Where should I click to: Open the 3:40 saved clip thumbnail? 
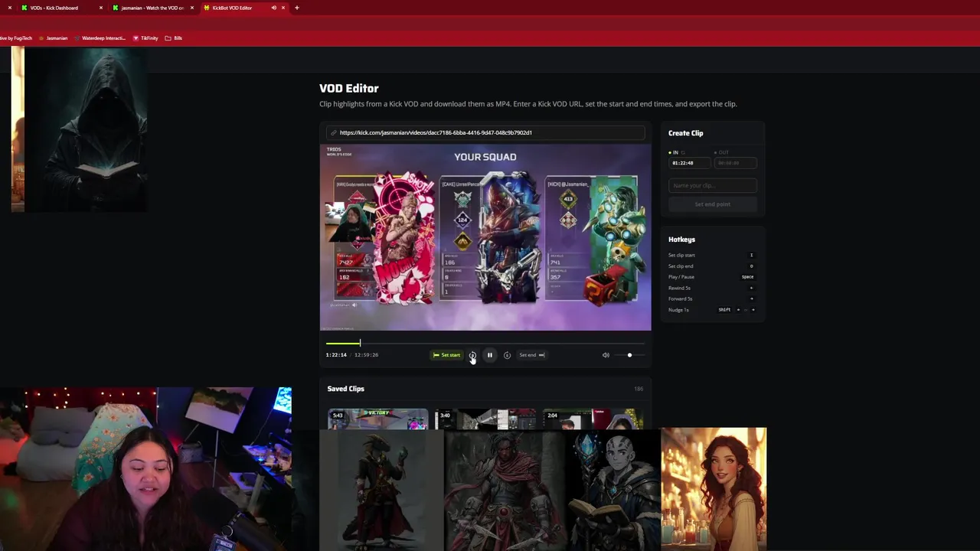click(485, 419)
